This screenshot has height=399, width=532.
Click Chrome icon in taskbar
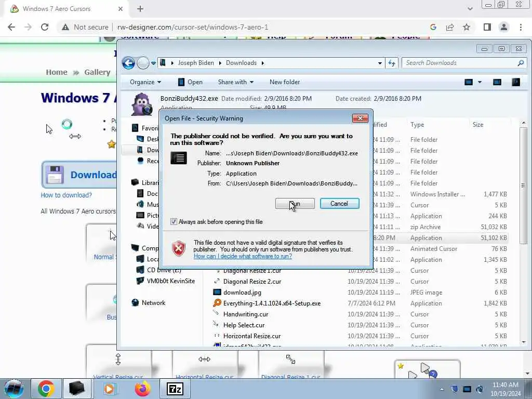coord(46,389)
